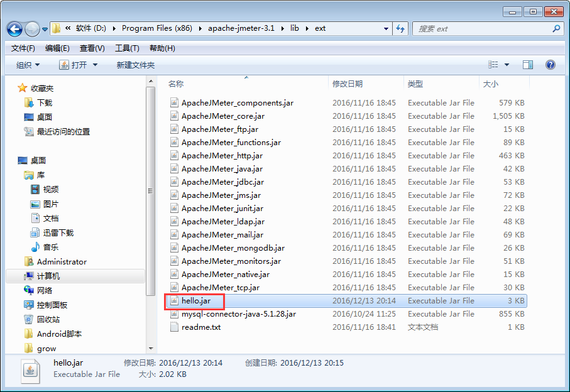This screenshot has height=392, width=570.
Task: Click the search ext input field
Action: coord(483,29)
